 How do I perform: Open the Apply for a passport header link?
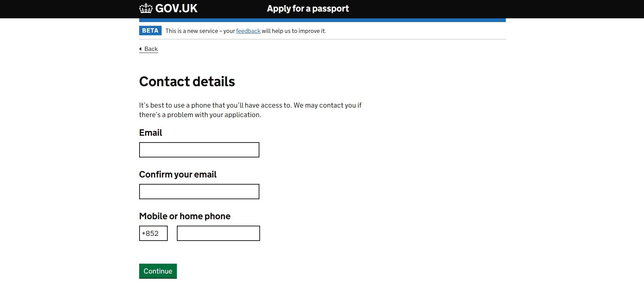[308, 8]
